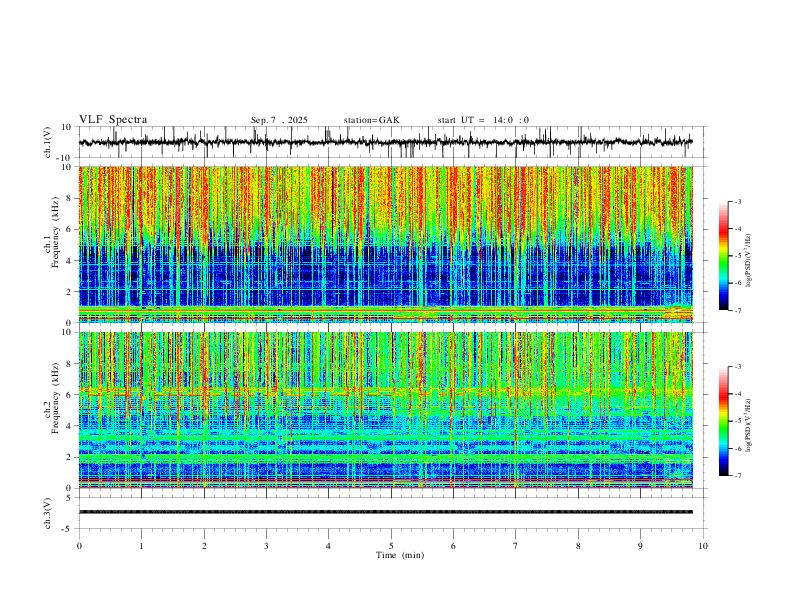Click the "-7" tick on ch.1 color bar

point(737,310)
